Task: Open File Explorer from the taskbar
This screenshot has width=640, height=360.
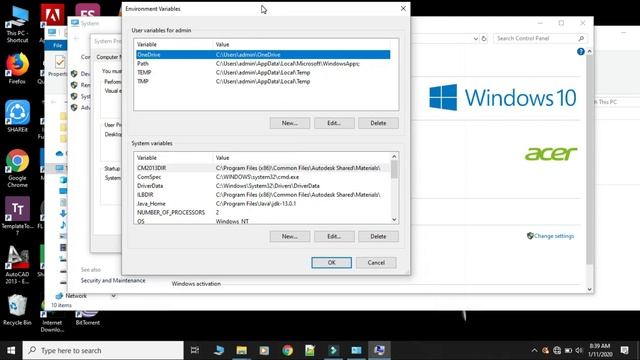Action: click(x=242, y=350)
